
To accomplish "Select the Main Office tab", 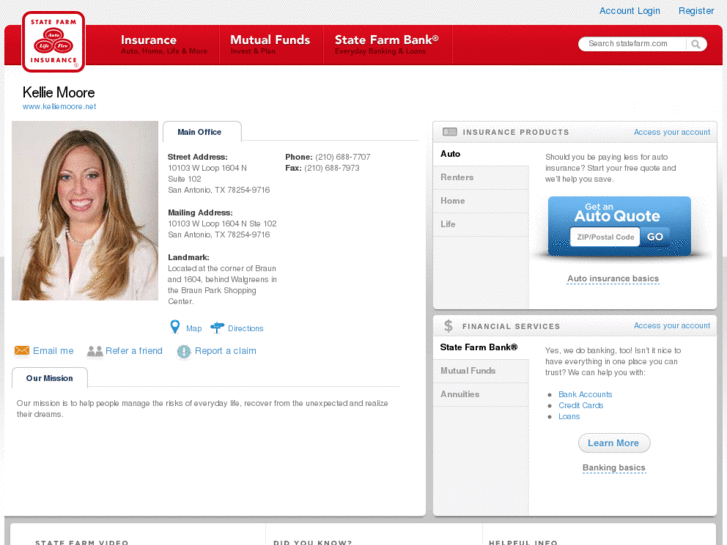I will tap(202, 132).
